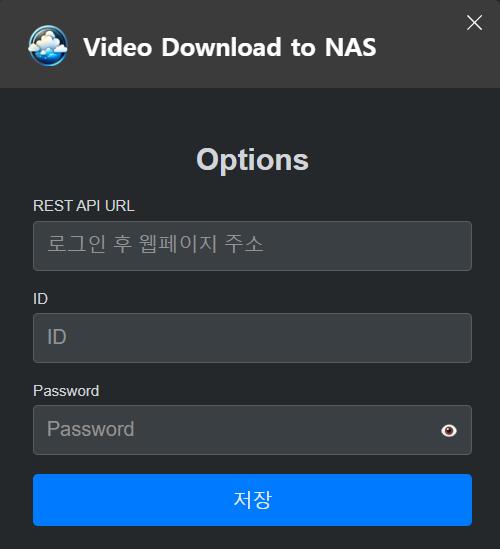This screenshot has width=500, height=549.
Task: Dismiss the dialog using the X icon
Action: click(x=474, y=23)
